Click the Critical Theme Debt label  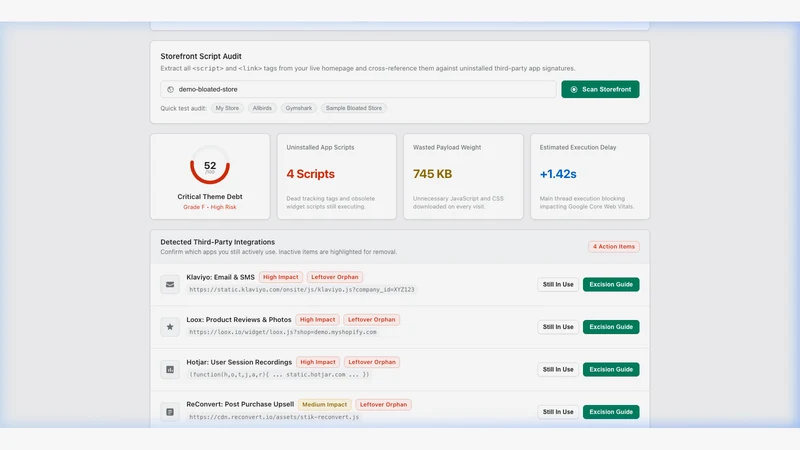tap(210, 196)
